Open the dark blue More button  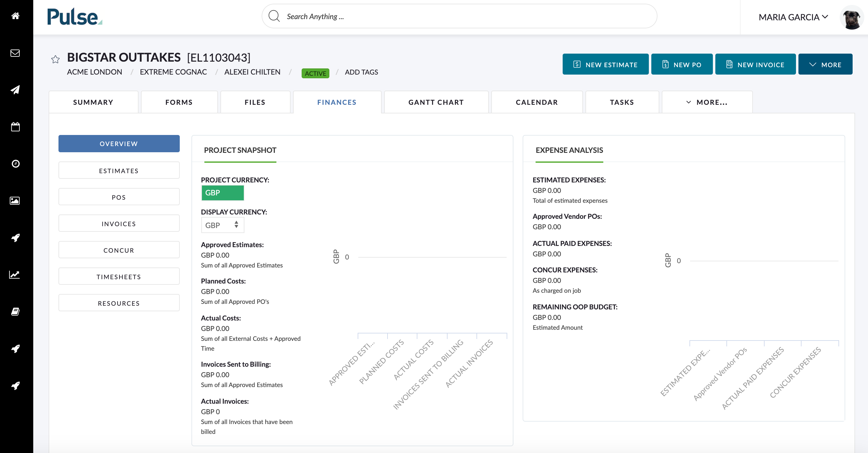click(825, 64)
